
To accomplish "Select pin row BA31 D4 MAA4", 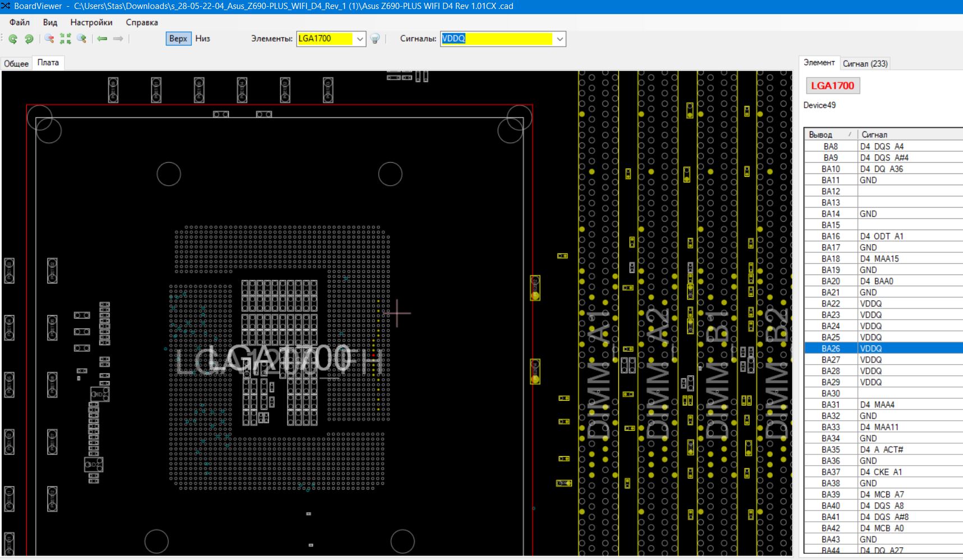I will click(x=884, y=405).
